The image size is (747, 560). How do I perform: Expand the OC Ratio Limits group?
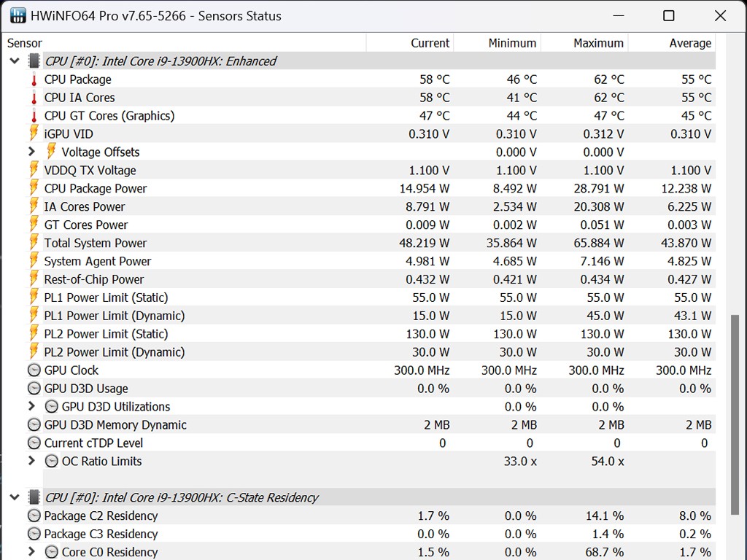(31, 462)
